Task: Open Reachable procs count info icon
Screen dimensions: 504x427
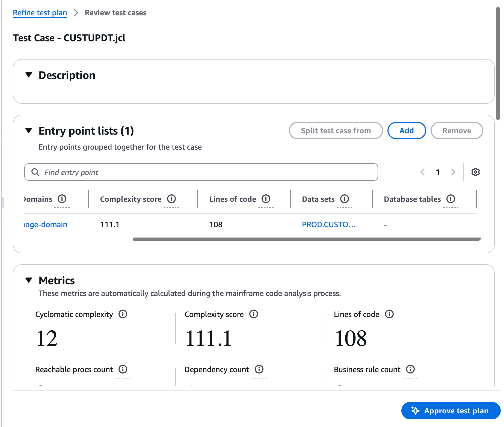Action: [123, 369]
